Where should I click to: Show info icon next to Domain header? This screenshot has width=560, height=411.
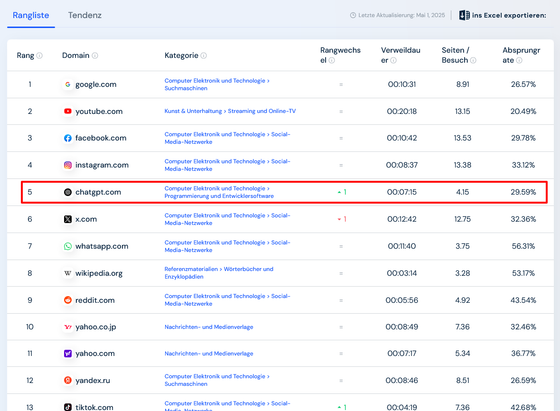pyautogui.click(x=95, y=56)
